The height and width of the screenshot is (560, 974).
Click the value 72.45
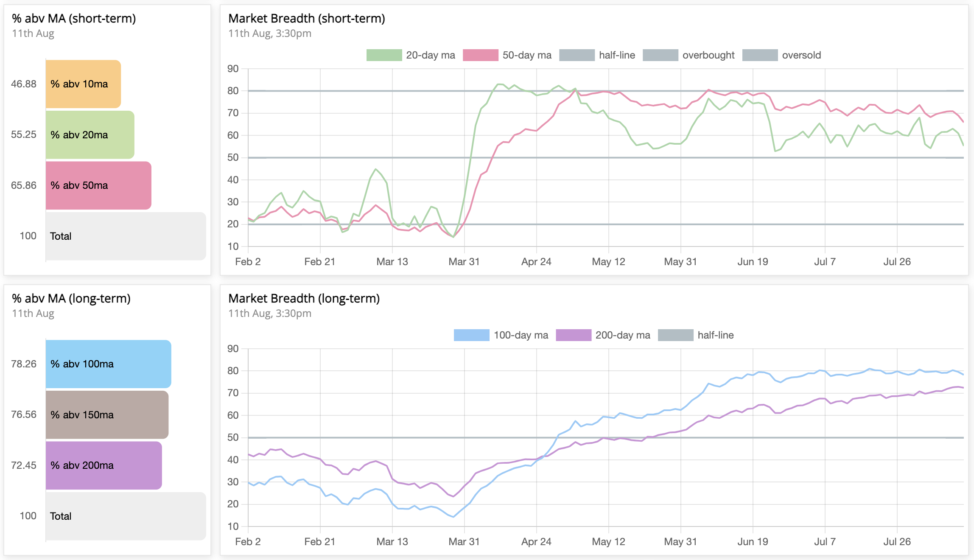24,465
